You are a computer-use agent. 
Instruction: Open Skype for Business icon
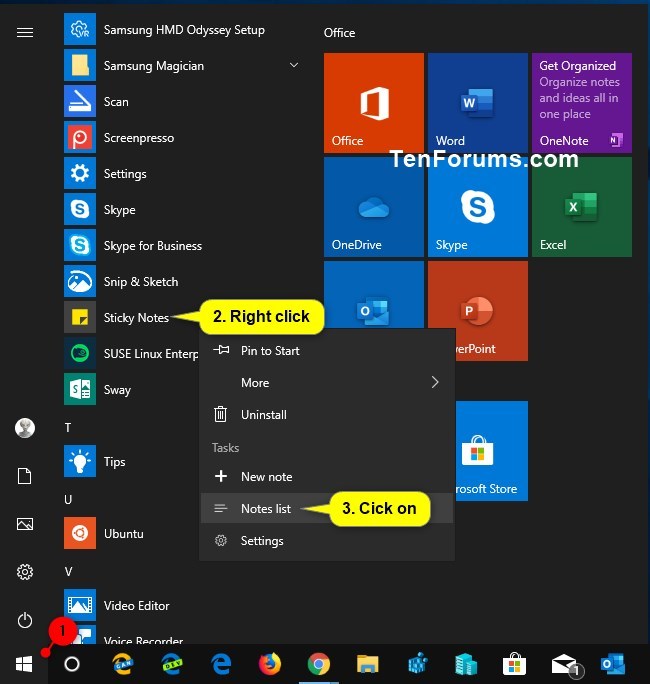click(80, 245)
